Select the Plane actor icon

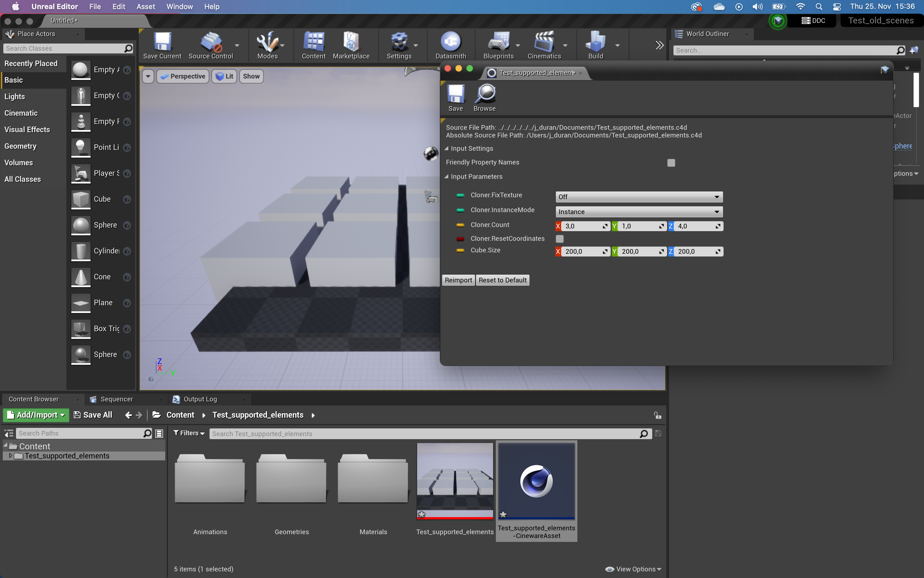(x=81, y=303)
